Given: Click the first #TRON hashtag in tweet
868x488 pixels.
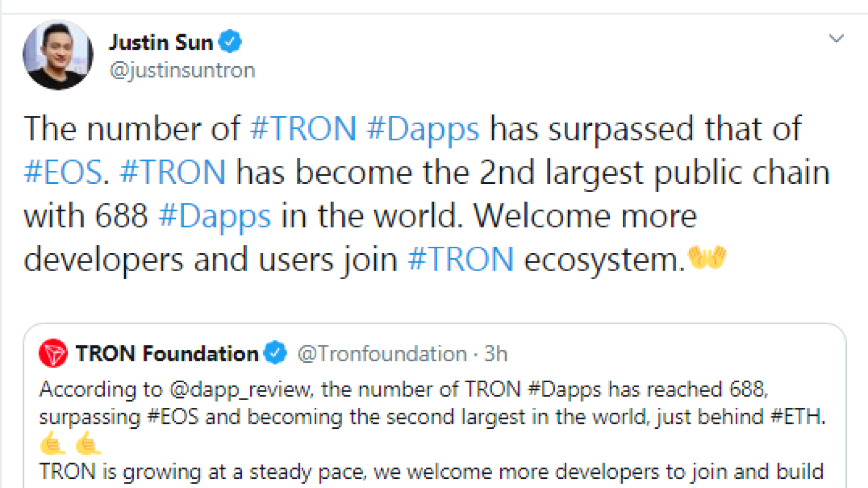Looking at the screenshot, I should pos(303,129).
